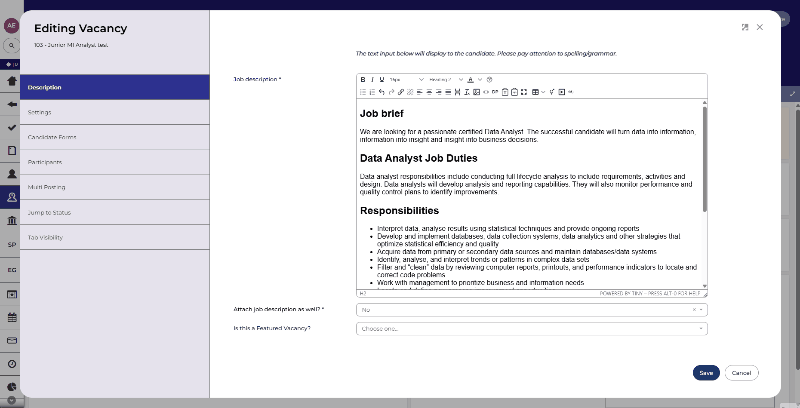Open the text colour dropdown arrow

click(x=480, y=80)
